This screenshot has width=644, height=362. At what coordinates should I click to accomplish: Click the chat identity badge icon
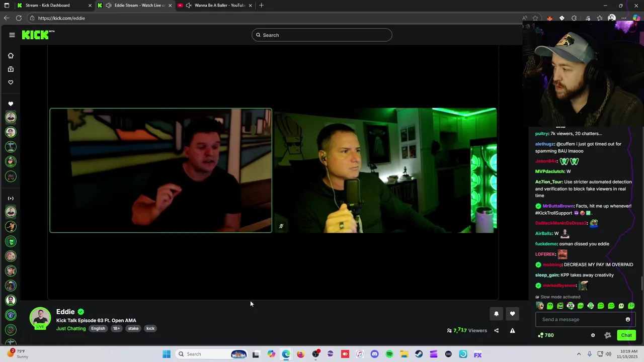tap(607, 335)
